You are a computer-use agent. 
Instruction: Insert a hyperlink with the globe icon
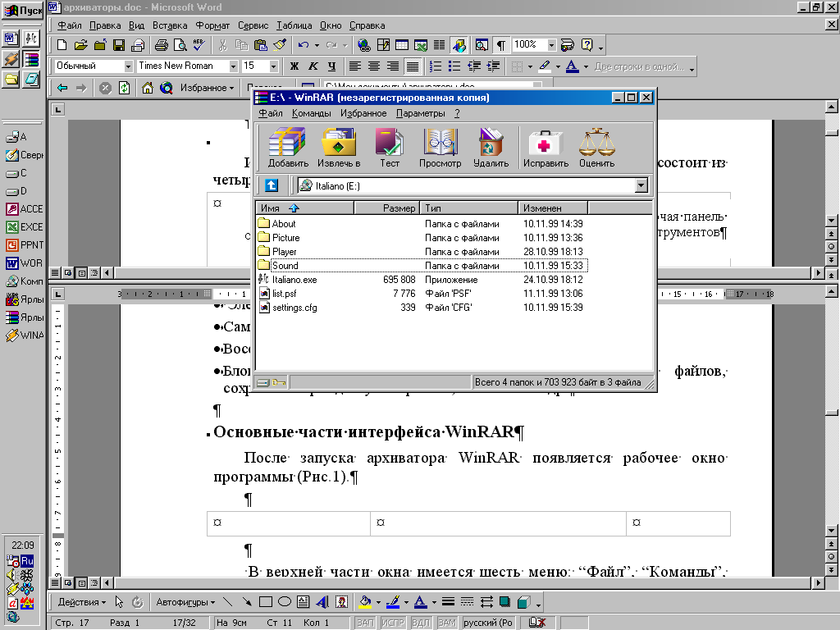[x=364, y=45]
